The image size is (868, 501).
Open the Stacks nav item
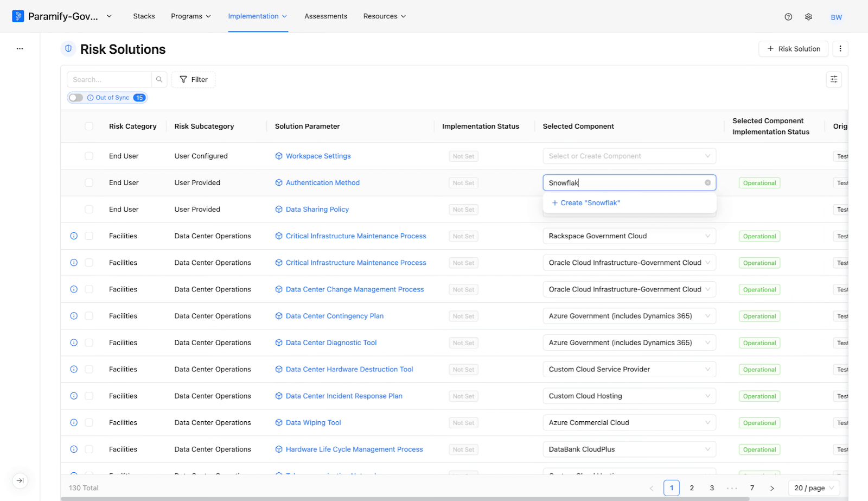pos(144,16)
